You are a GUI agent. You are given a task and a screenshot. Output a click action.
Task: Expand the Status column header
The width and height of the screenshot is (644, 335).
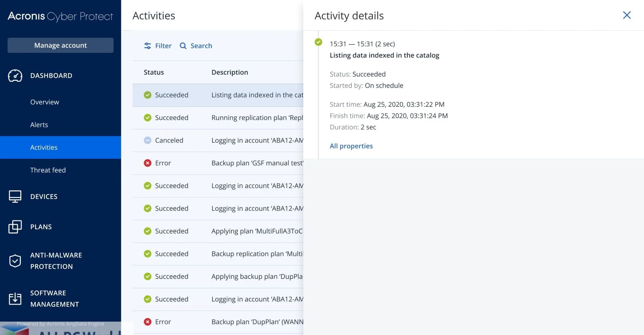click(x=154, y=72)
